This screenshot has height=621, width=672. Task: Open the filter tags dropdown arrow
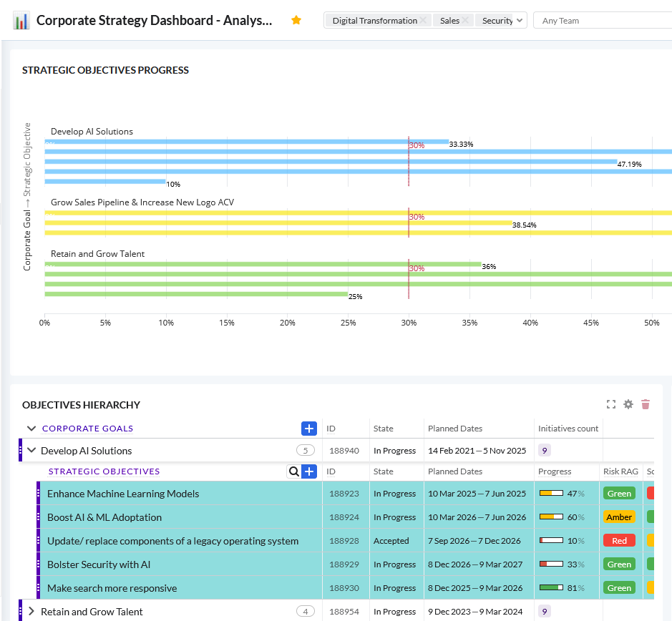[520, 21]
